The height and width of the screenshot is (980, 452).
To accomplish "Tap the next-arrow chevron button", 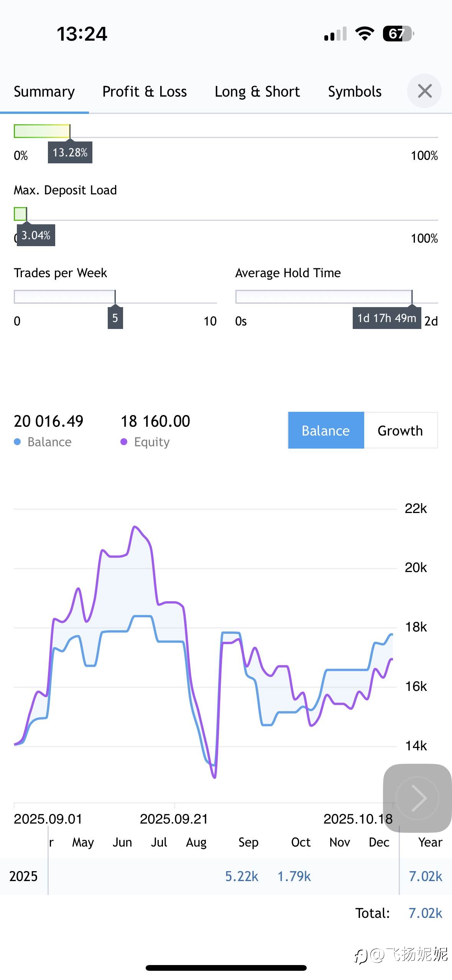I will (417, 798).
